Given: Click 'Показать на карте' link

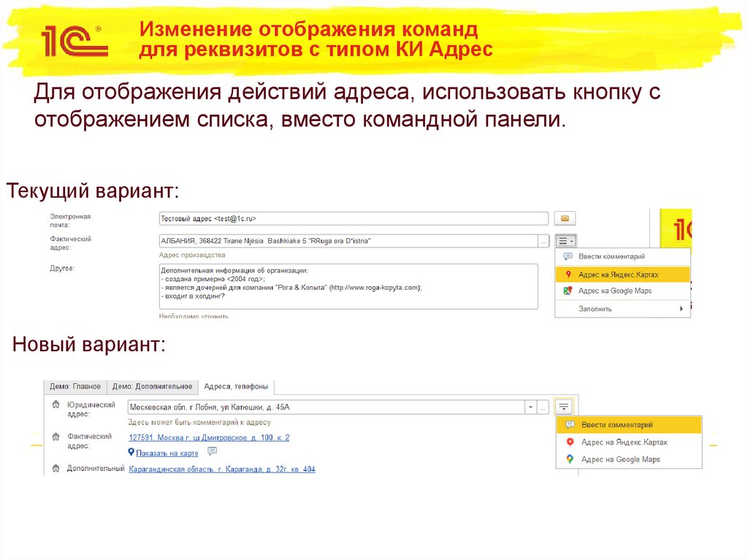Looking at the screenshot, I should 167,453.
